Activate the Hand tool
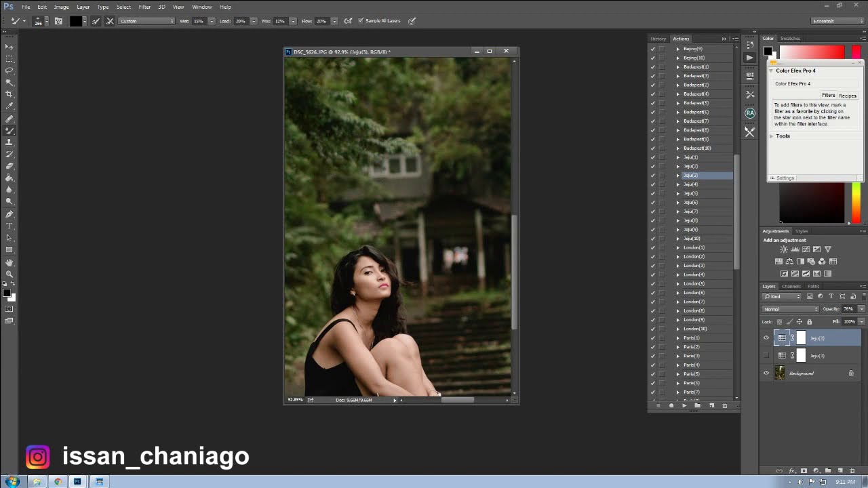This screenshot has height=488, width=868. point(9,262)
